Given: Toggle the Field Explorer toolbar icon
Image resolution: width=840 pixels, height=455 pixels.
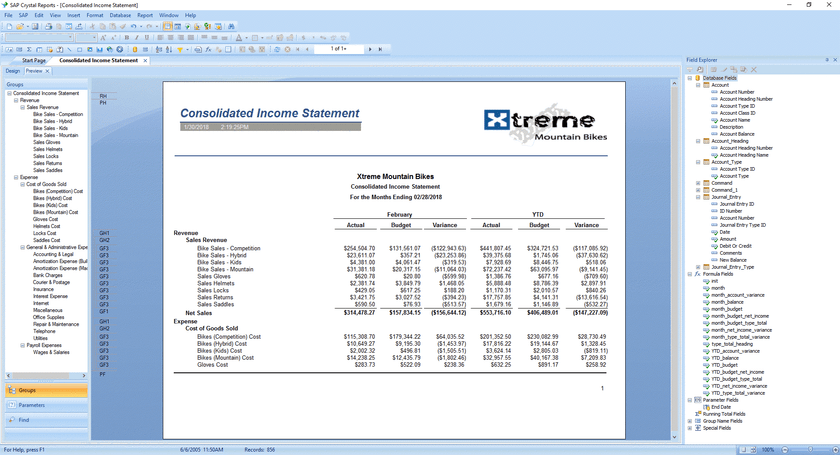Looking at the screenshot, I should click(177, 26).
